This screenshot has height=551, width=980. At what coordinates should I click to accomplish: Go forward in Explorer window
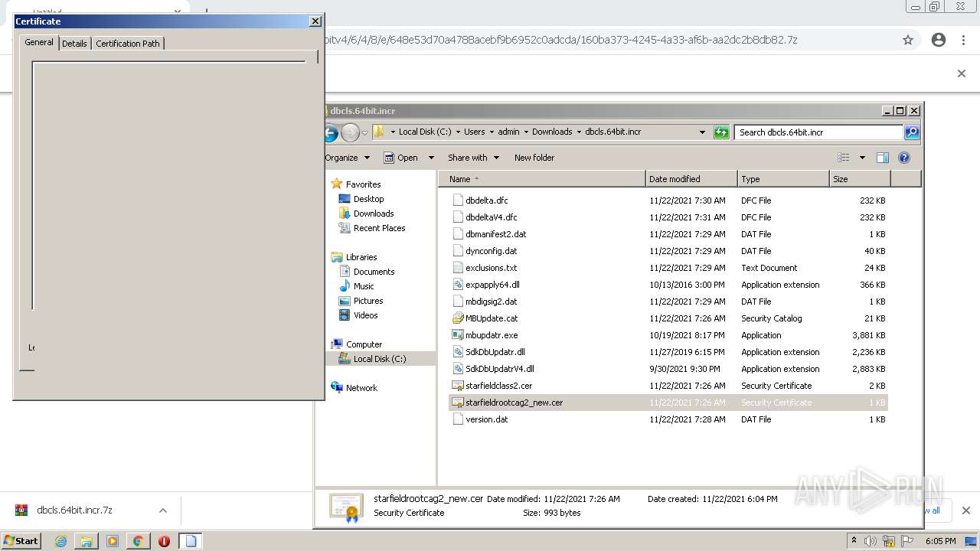[x=350, y=132]
